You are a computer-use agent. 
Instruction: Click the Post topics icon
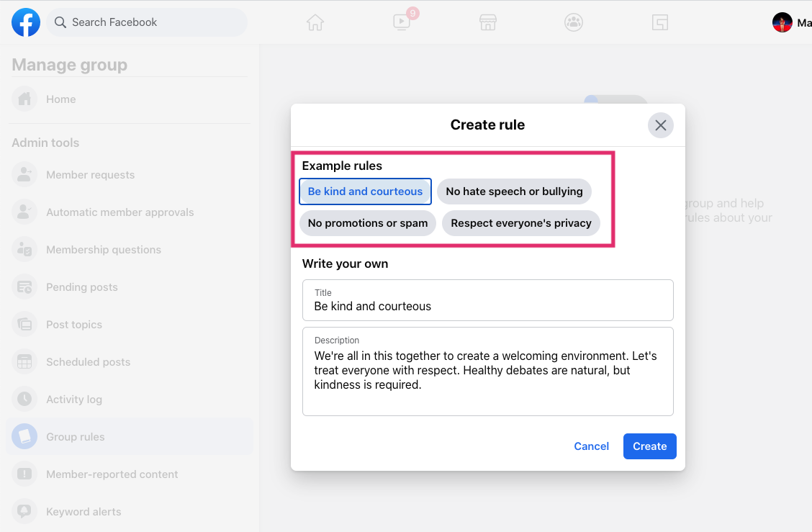click(x=24, y=324)
